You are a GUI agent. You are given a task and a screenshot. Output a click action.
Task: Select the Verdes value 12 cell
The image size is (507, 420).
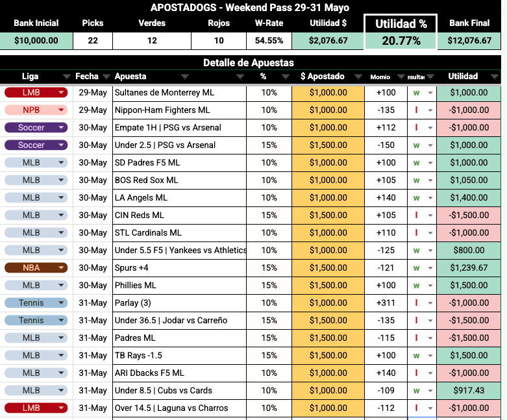tap(152, 41)
